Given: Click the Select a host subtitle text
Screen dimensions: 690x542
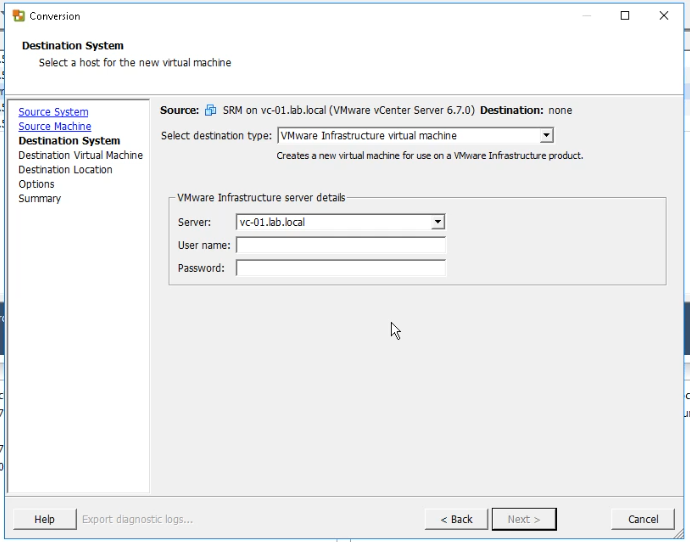Looking at the screenshot, I should point(135,62).
